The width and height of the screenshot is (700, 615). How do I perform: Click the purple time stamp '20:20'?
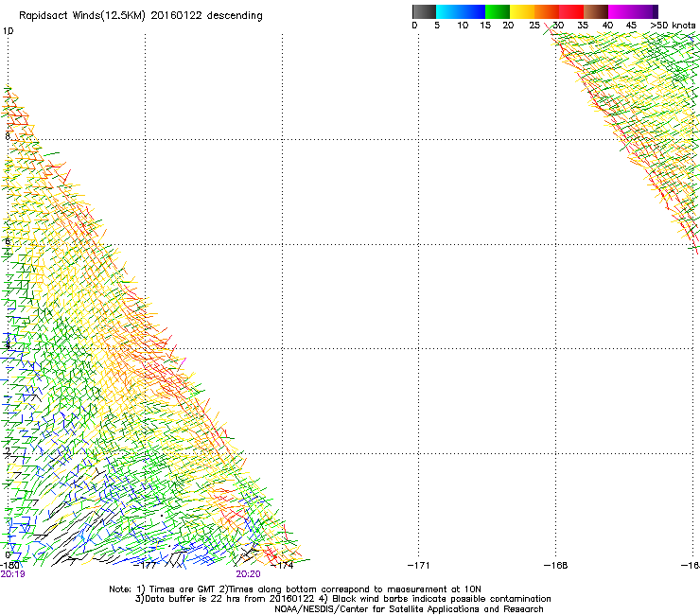248,574
